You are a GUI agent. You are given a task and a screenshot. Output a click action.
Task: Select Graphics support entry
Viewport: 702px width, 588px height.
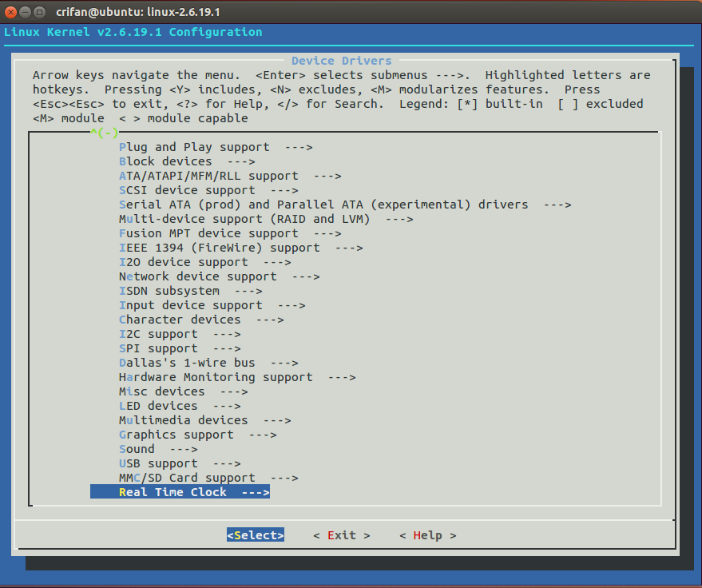pyautogui.click(x=197, y=435)
